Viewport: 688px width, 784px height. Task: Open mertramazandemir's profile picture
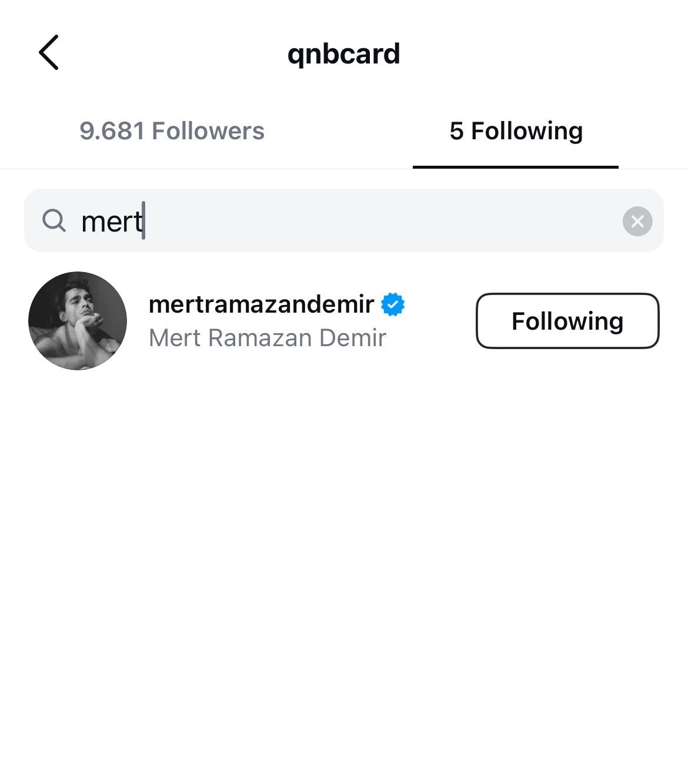pos(78,321)
